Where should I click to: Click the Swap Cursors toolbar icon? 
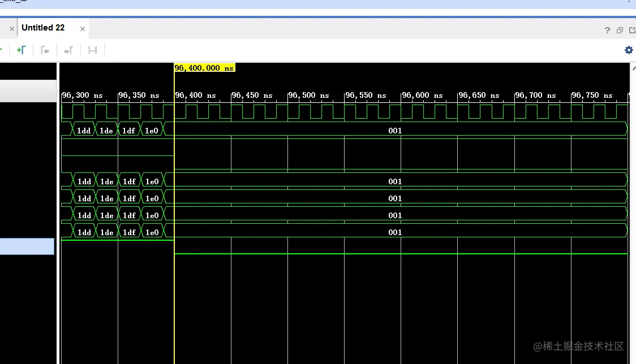[x=92, y=50]
